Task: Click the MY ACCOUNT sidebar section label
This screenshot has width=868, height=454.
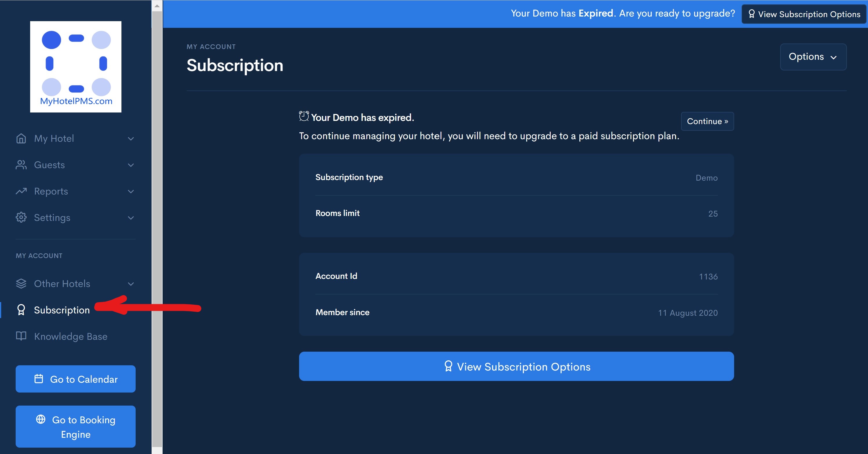Action: coord(39,256)
